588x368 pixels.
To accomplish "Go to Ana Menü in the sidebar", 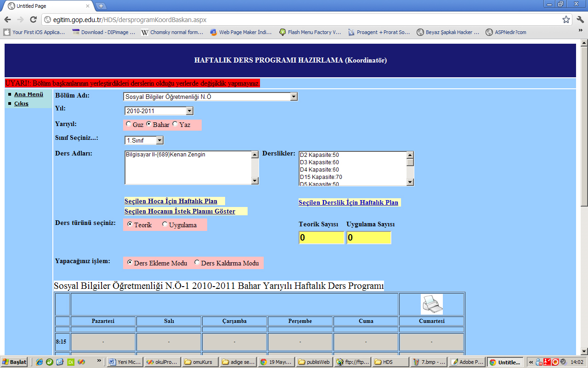I will pyautogui.click(x=28, y=94).
